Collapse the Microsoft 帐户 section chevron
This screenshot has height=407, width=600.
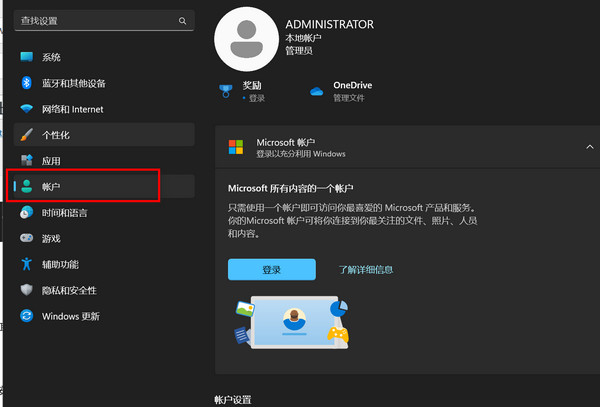coord(589,147)
